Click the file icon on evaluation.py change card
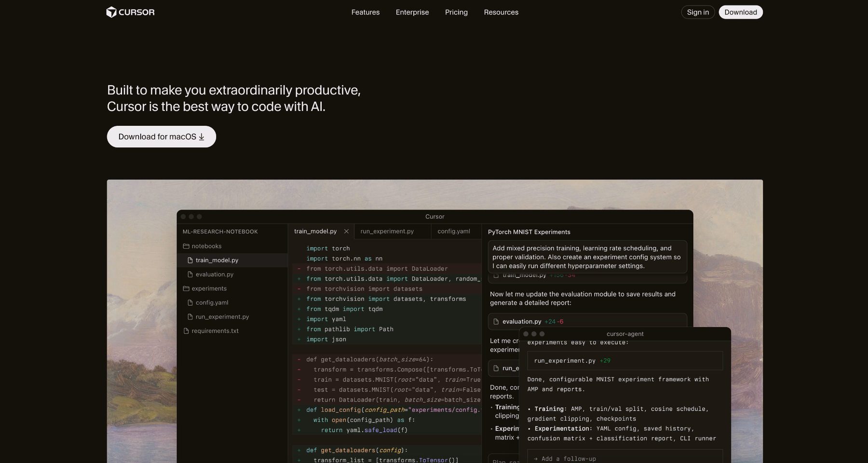Screen dimensions: 868x463 coord(496,322)
